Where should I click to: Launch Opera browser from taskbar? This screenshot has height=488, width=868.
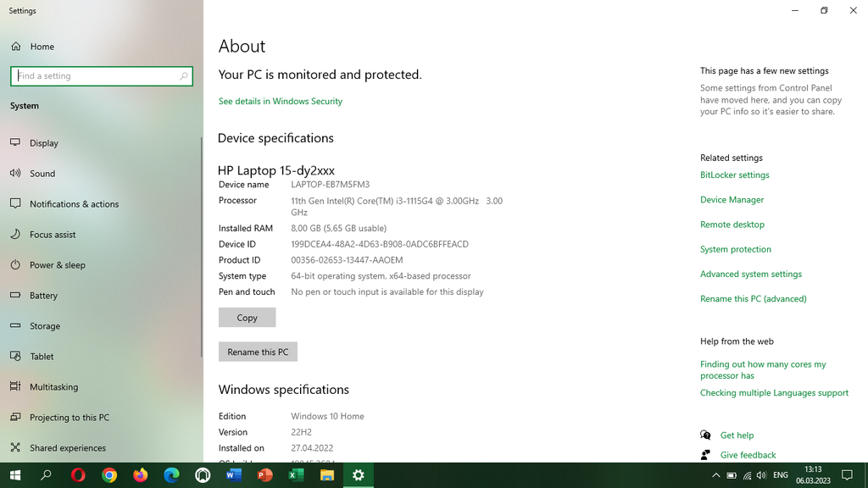click(78, 475)
